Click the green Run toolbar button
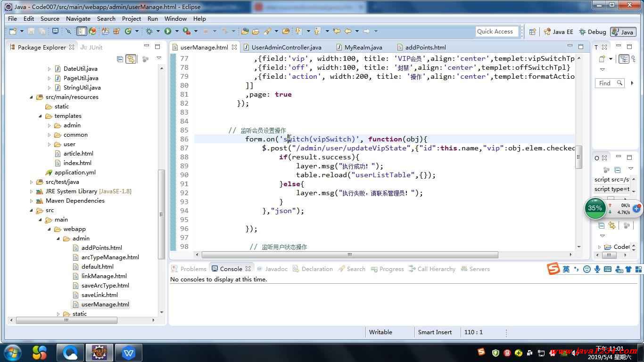Image resolution: width=644 pixels, height=362 pixels. pyautogui.click(x=167, y=31)
